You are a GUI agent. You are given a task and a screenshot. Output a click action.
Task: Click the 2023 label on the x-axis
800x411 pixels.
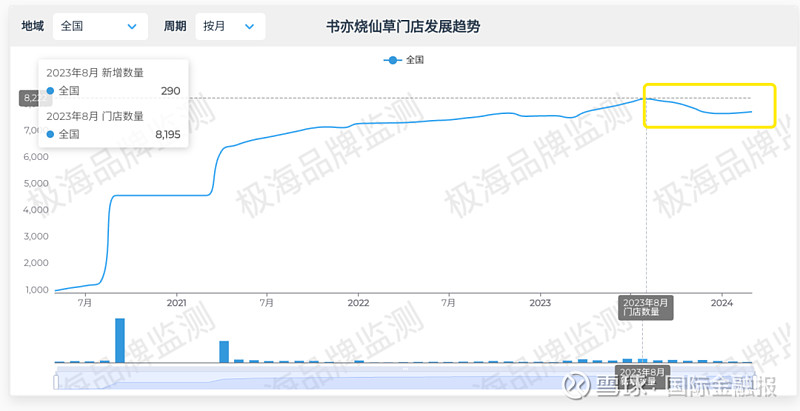click(540, 303)
